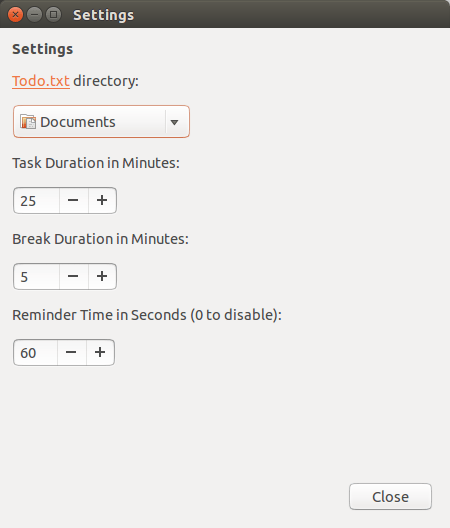The height and width of the screenshot is (528, 450).
Task: Close the Settings window via red button
Action: pos(15,15)
